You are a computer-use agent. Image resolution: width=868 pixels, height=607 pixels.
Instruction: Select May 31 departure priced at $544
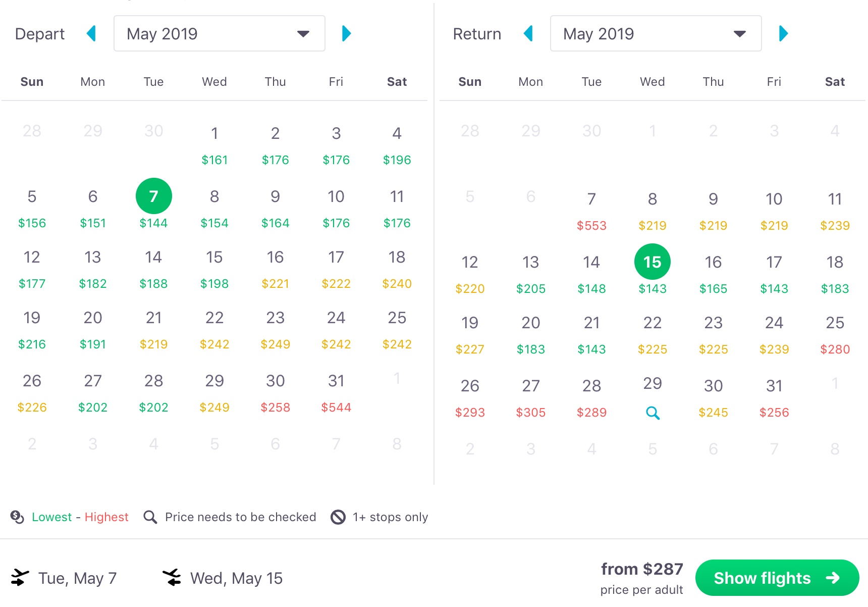pyautogui.click(x=336, y=393)
